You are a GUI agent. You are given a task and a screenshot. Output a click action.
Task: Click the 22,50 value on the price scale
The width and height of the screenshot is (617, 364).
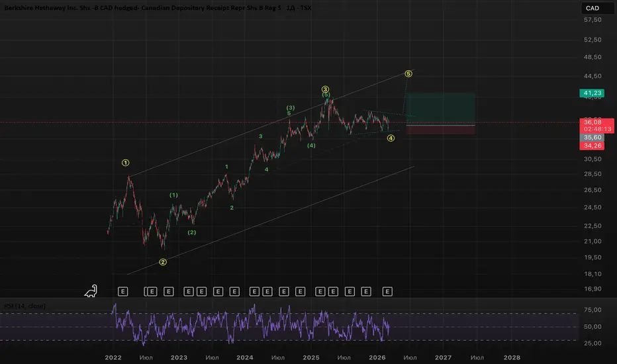593,226
